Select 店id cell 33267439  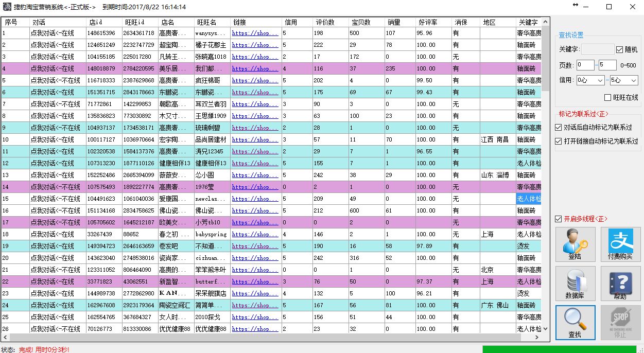(104, 234)
